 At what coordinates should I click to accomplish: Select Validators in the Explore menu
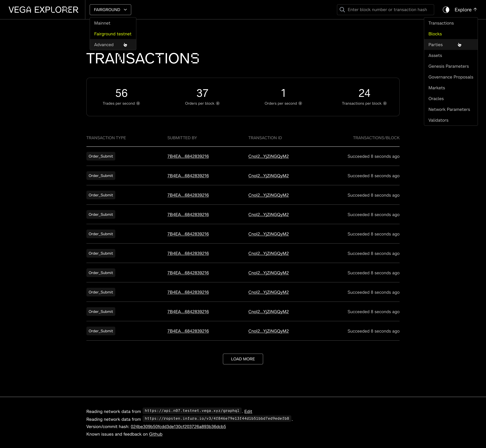[438, 120]
